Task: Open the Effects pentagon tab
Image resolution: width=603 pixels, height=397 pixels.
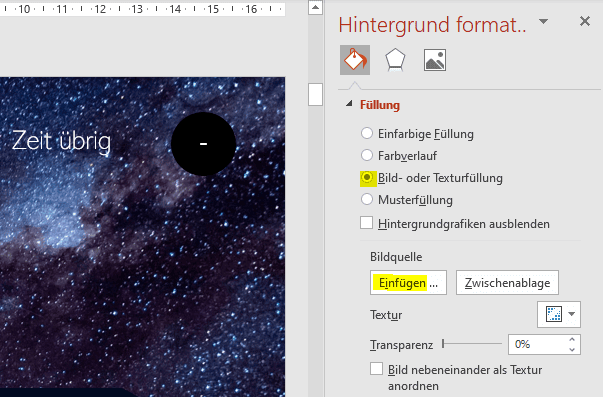Action: coord(395,60)
